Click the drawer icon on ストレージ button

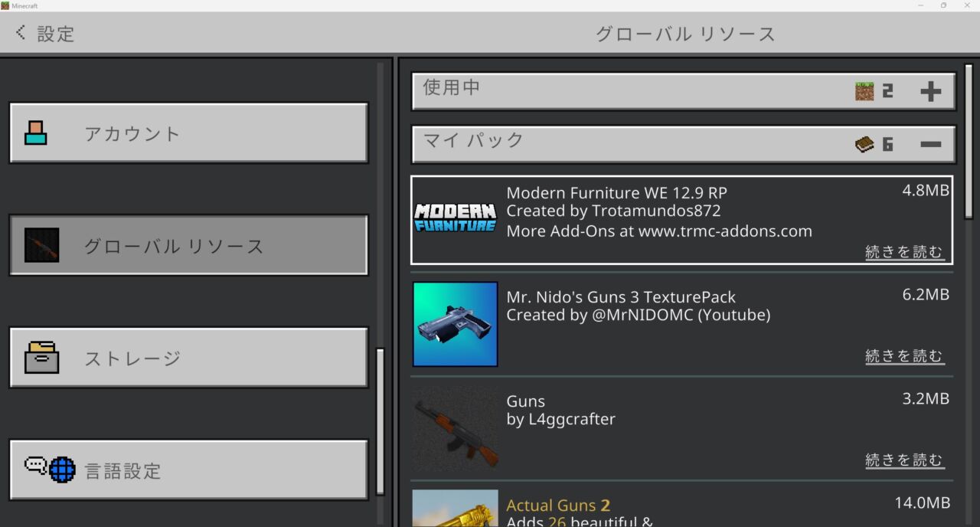click(x=42, y=358)
